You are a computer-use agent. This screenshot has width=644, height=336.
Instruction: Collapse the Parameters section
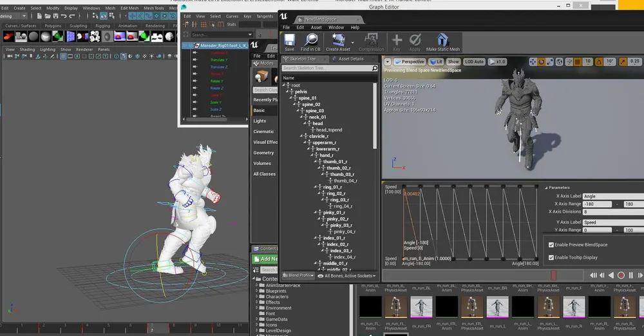pos(545,188)
